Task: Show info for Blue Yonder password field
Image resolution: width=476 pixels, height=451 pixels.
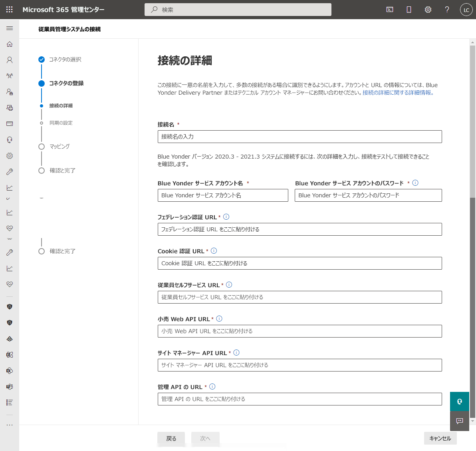Action: 415,183
